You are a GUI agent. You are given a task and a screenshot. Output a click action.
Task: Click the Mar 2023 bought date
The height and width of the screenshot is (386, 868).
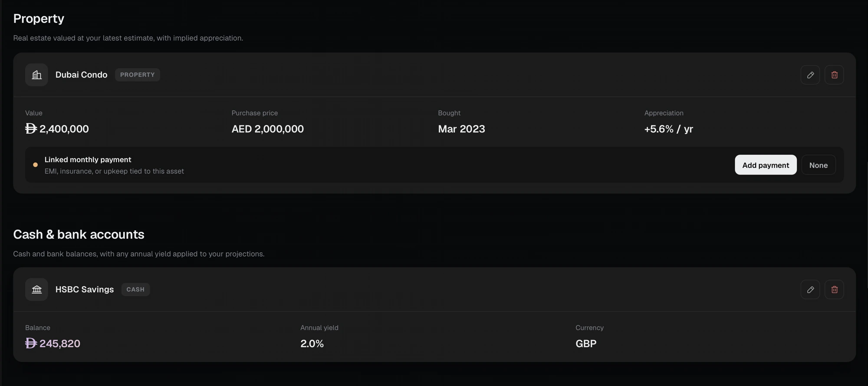point(461,129)
